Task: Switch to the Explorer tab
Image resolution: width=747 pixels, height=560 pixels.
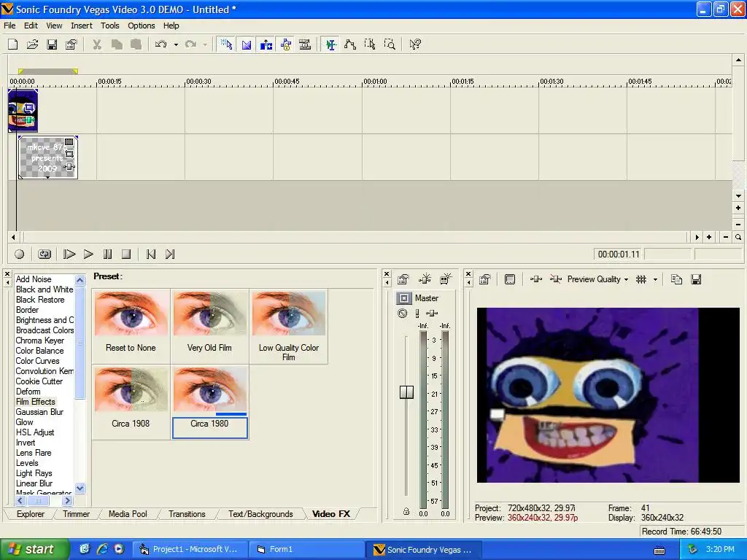Action: [31, 514]
